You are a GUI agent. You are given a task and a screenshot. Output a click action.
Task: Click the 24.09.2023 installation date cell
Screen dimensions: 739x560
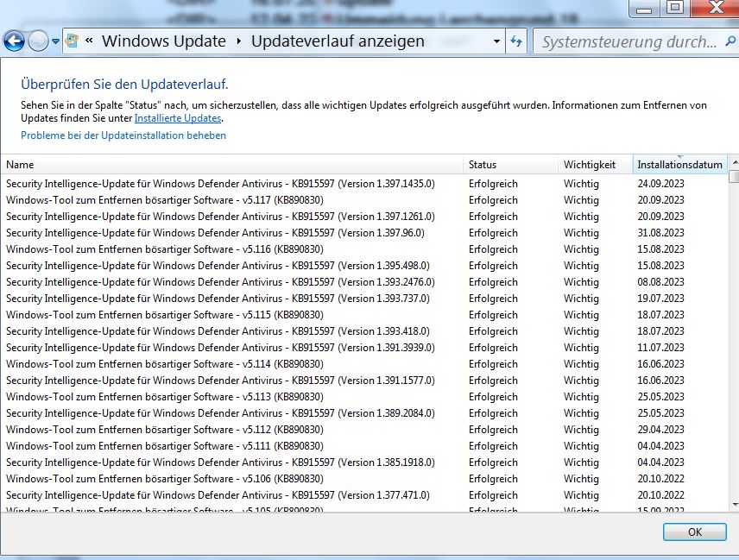(660, 184)
